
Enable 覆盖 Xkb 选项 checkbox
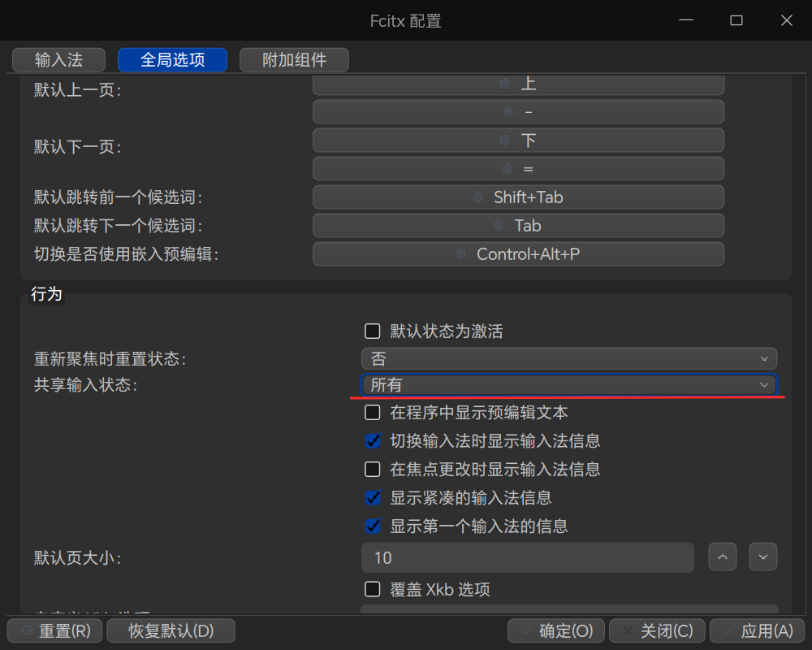coord(373,589)
